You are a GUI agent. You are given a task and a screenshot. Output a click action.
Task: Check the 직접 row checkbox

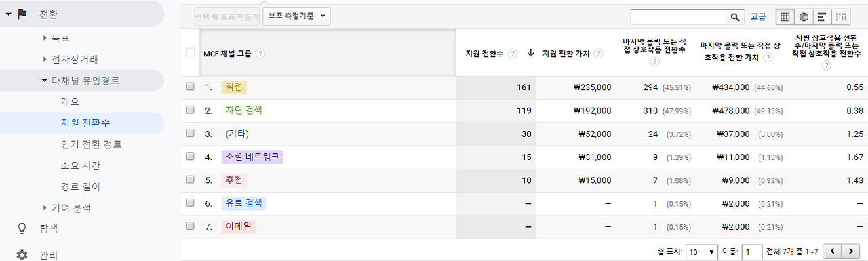[x=191, y=87]
